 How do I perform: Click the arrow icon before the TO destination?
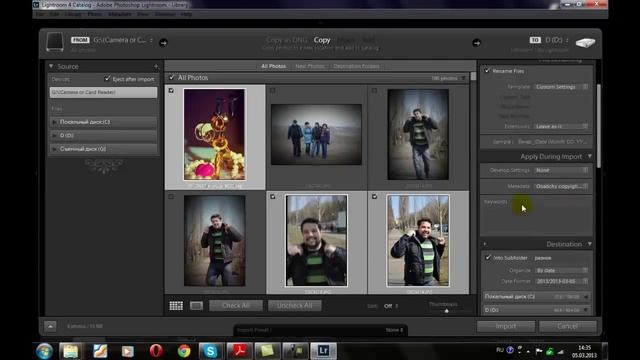[476, 43]
